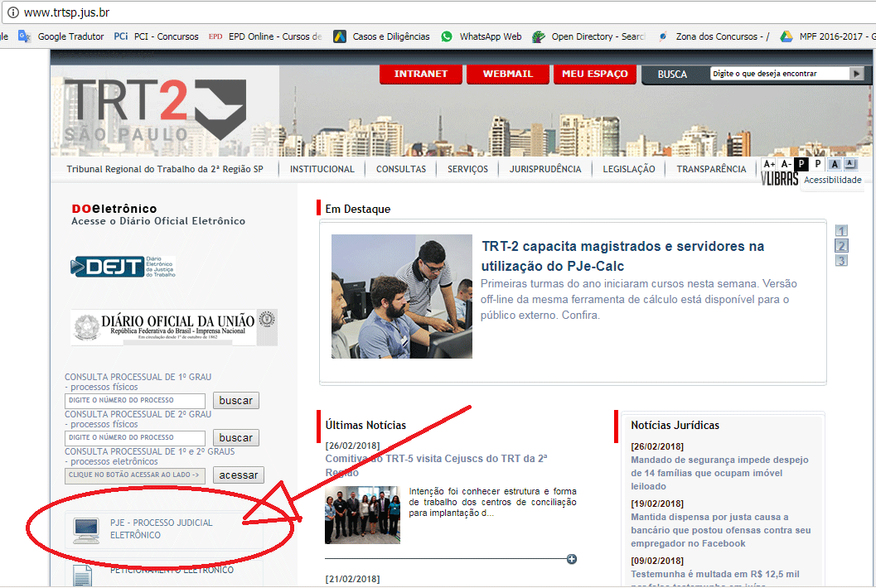Click the search arrow submit button
This screenshot has height=588, width=876.
pos(856,73)
